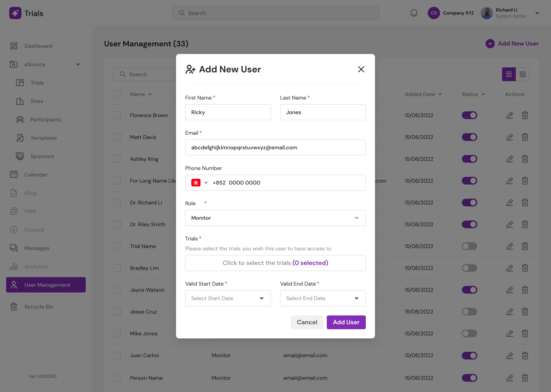The width and height of the screenshot is (551, 392).
Task: Click the First Name field with Ricky
Action: (x=228, y=112)
